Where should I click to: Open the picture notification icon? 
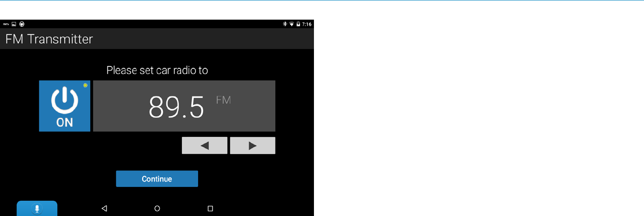coord(14,24)
